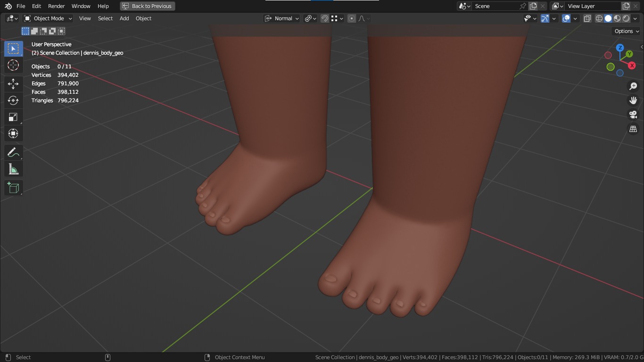
Task: Open shading options dropdown arrow
Action: coord(635,18)
